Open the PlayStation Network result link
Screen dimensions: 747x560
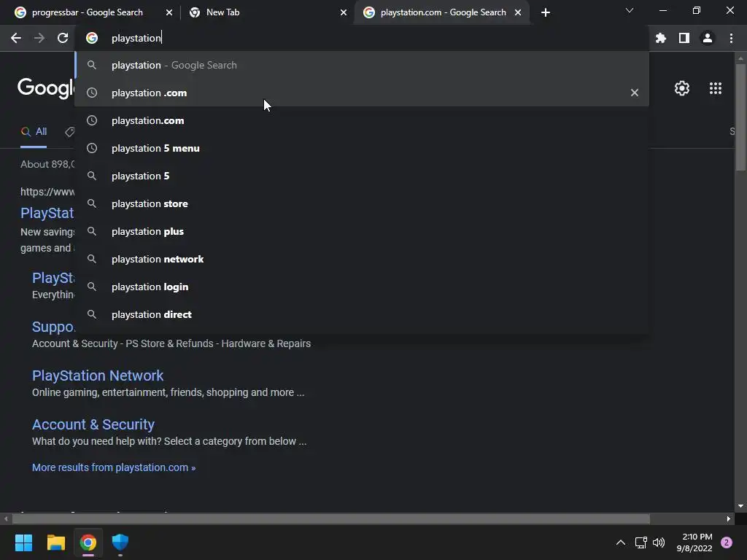[x=98, y=376]
